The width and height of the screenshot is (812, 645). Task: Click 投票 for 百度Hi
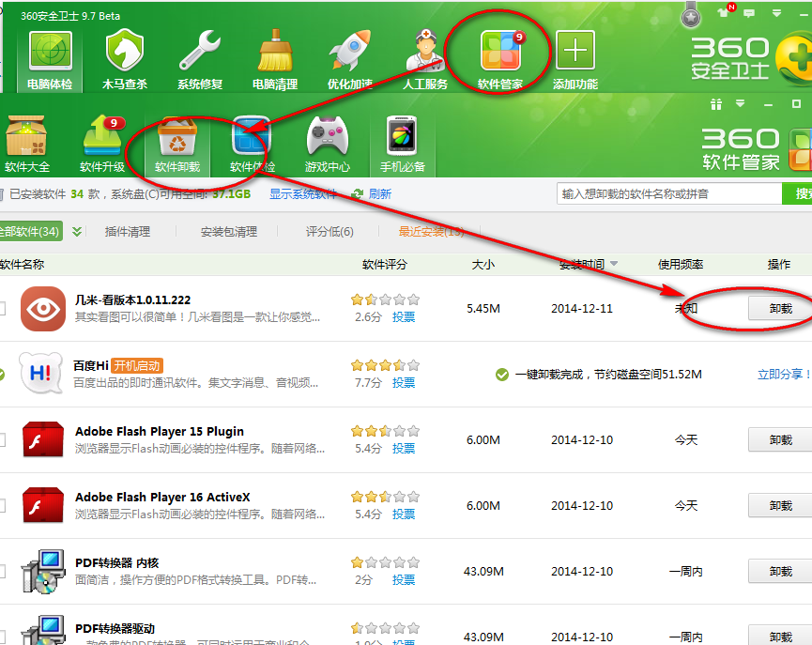[404, 383]
